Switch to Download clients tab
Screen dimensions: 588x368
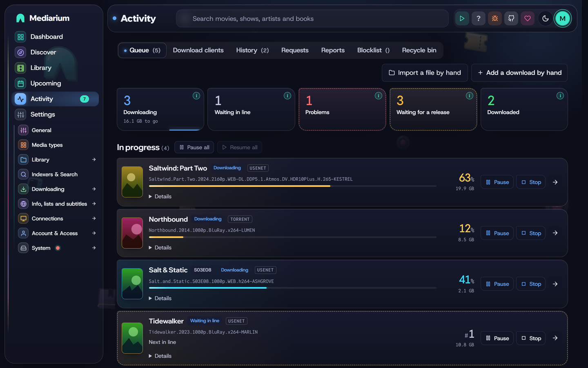[x=198, y=50]
